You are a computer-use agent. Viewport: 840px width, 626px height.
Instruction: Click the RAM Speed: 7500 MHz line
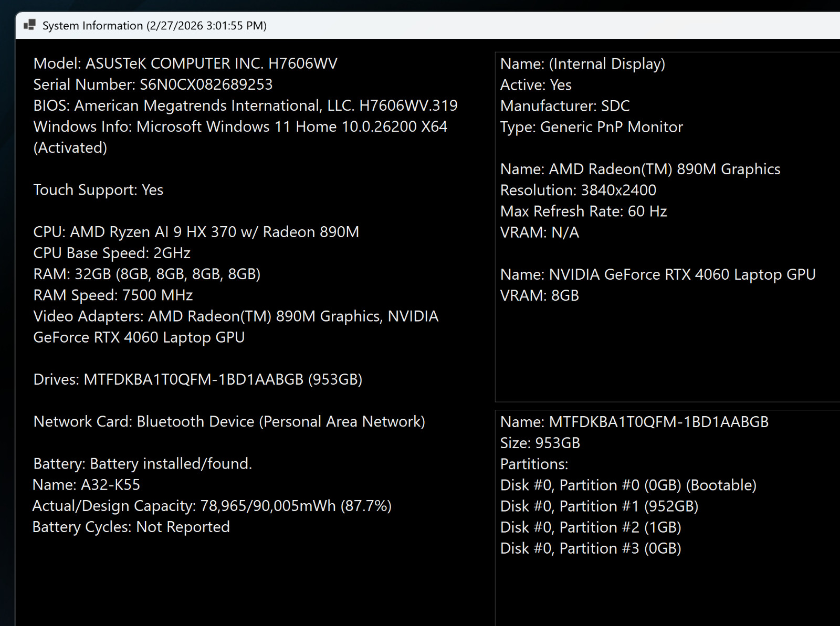click(113, 295)
